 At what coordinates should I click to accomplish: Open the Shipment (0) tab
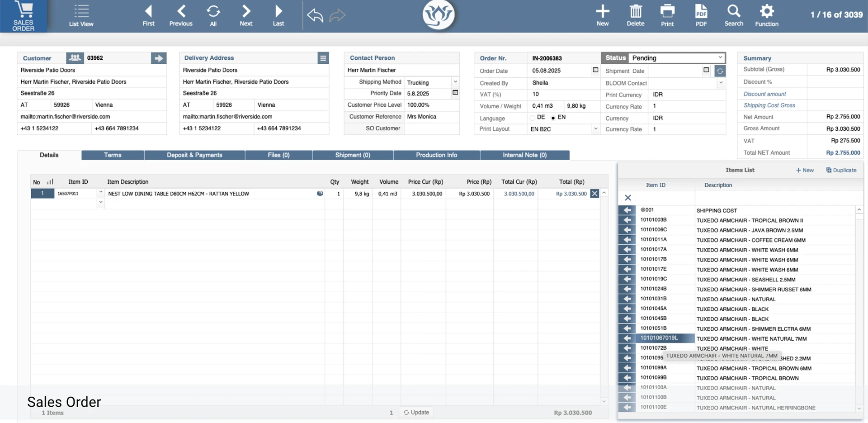click(x=353, y=155)
